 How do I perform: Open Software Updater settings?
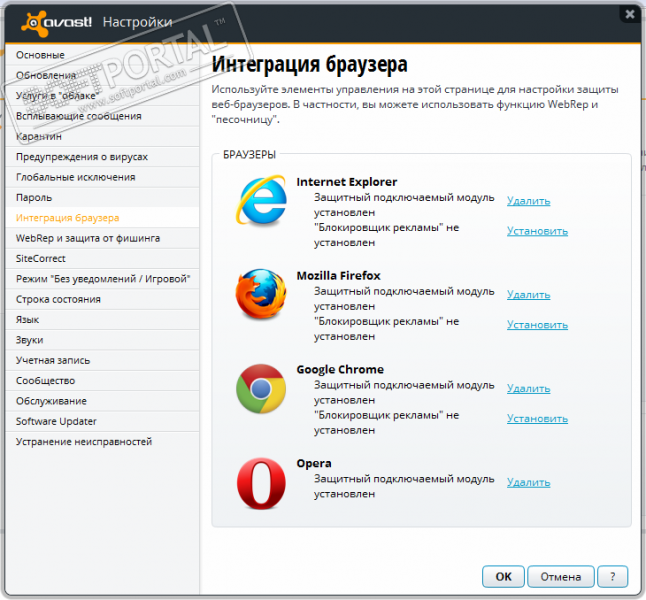(x=102, y=421)
